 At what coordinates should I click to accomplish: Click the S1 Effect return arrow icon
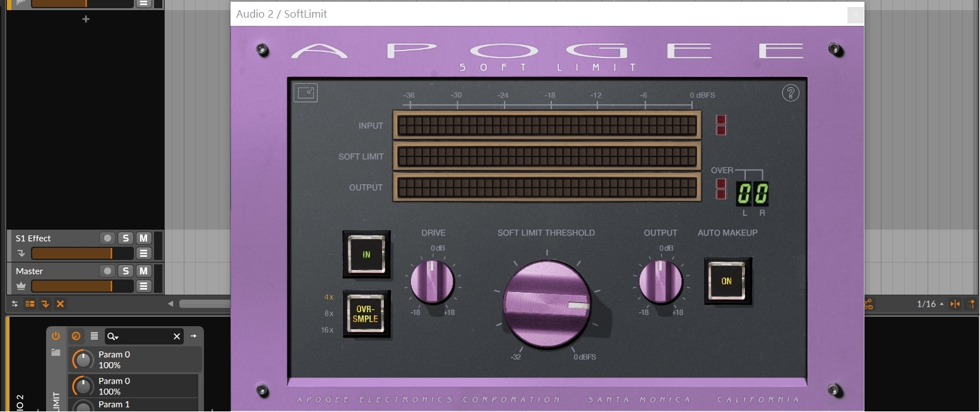[x=21, y=254]
